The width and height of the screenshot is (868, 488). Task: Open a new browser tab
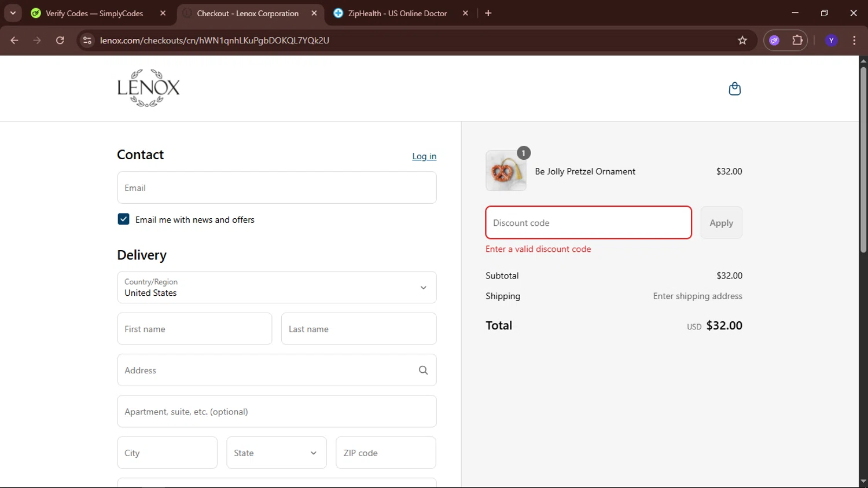click(x=488, y=13)
